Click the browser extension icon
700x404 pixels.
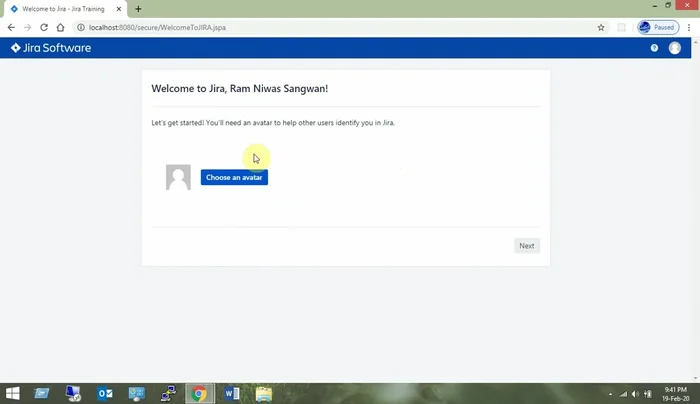pos(621,27)
